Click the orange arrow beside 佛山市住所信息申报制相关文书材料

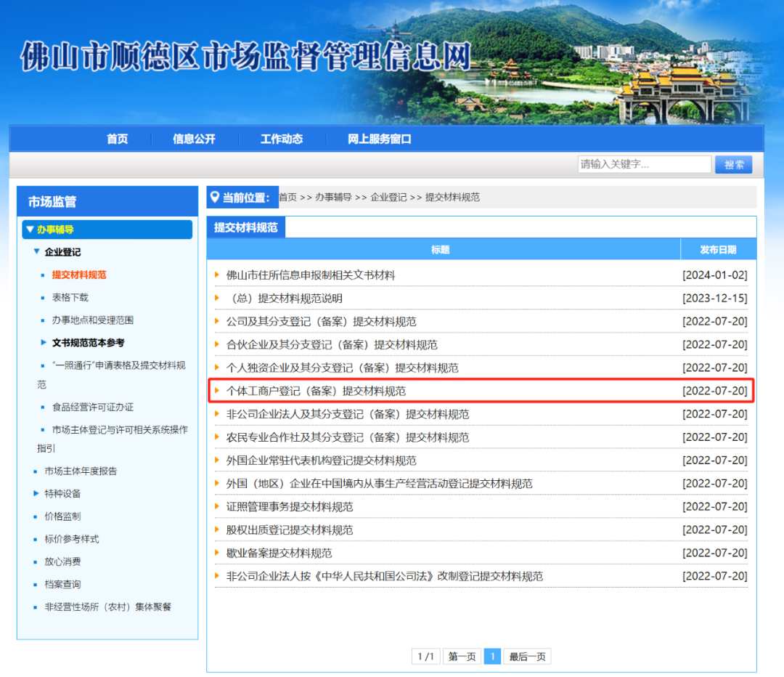click(x=217, y=274)
